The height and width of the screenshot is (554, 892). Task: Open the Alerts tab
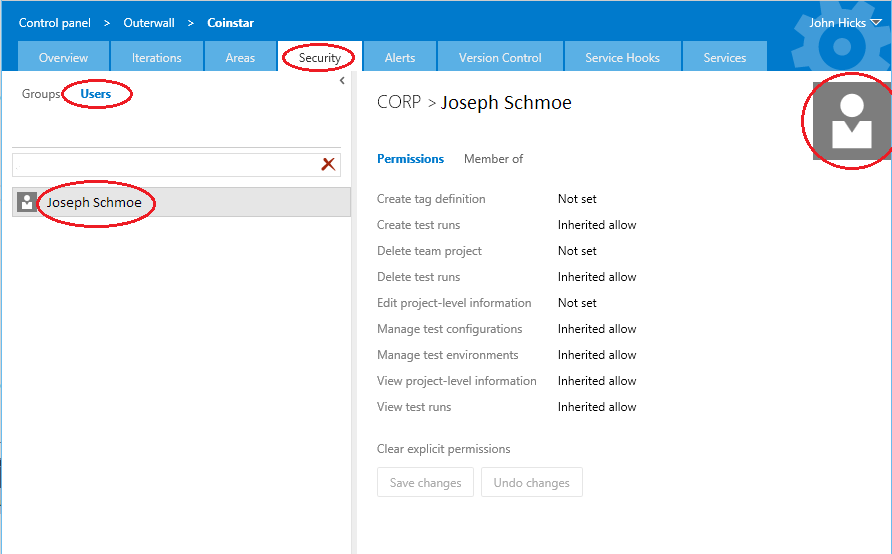click(x=400, y=57)
